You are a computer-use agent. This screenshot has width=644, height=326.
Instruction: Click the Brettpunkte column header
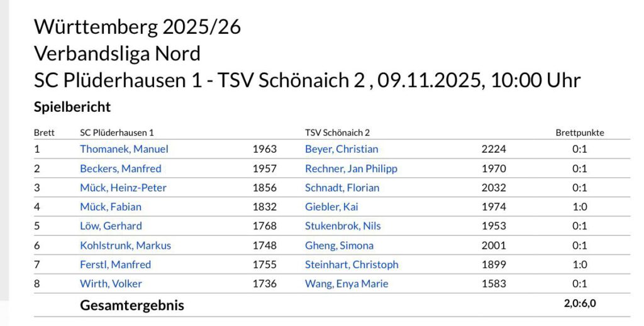click(x=579, y=133)
